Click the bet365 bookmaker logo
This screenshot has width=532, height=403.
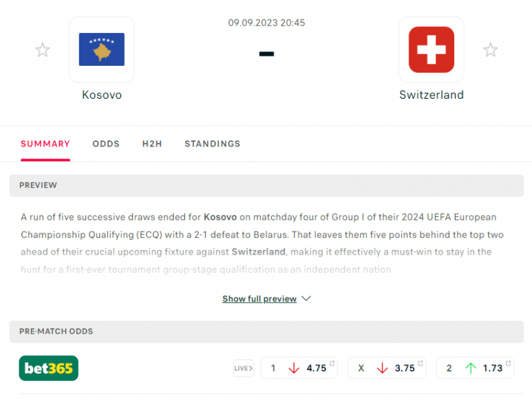(48, 368)
